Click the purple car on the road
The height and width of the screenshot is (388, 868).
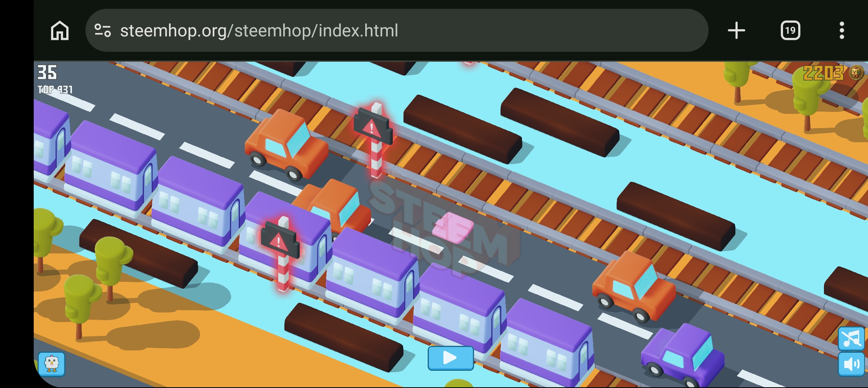click(683, 356)
